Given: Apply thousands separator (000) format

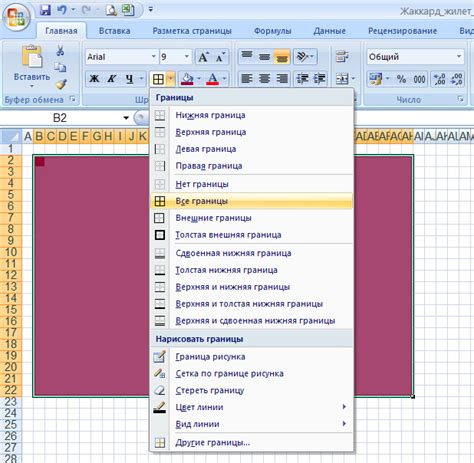Looking at the screenshot, I should pos(419,79).
